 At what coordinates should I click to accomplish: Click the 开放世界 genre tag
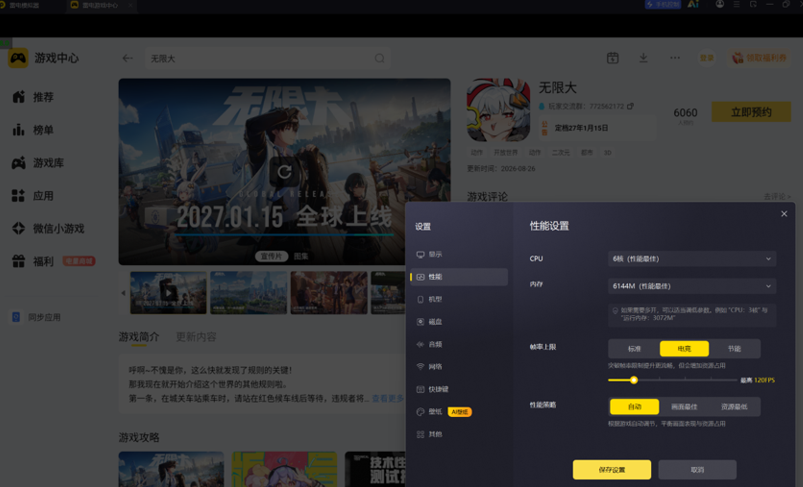point(505,153)
